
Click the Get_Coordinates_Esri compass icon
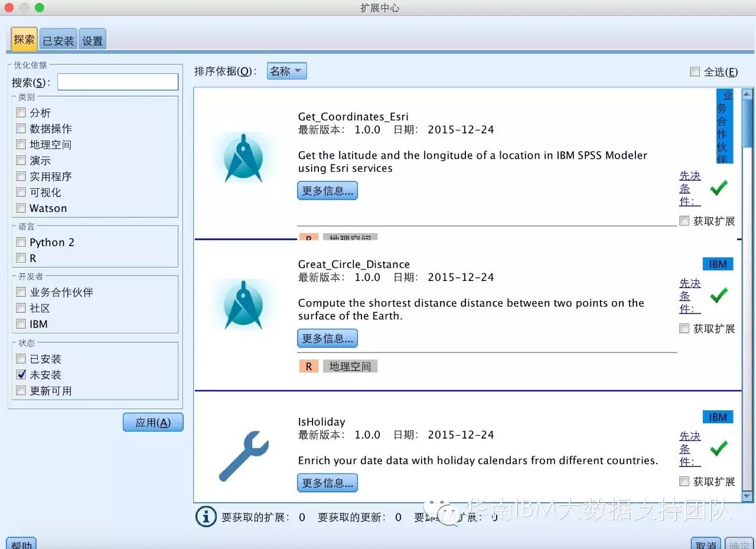pyautogui.click(x=243, y=157)
